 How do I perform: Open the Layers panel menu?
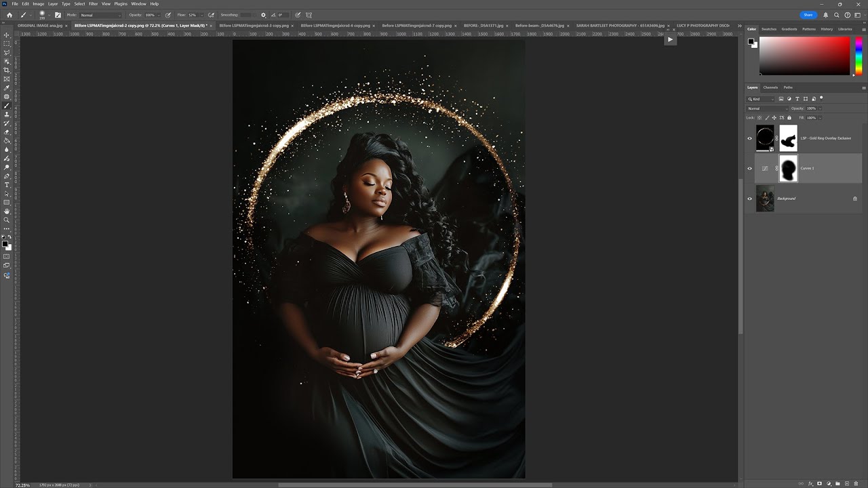pyautogui.click(x=863, y=87)
